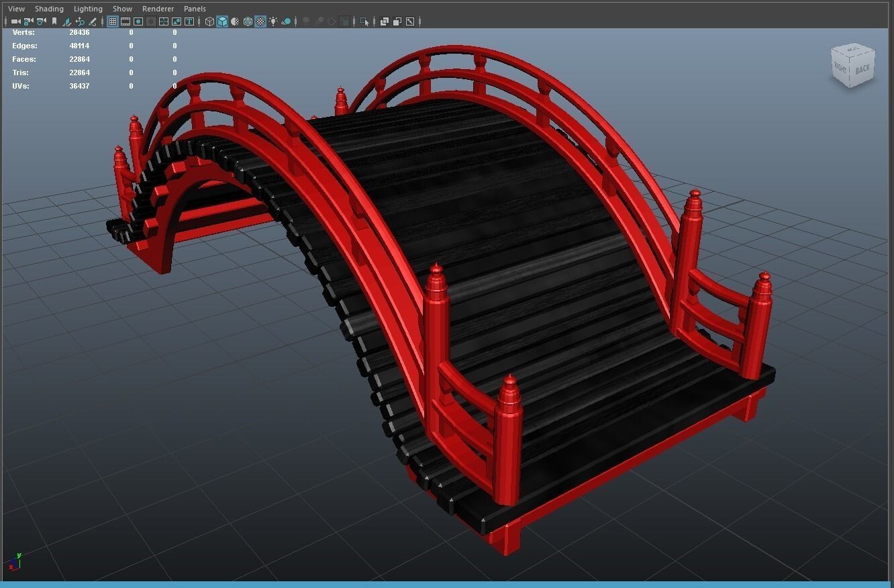894x588 pixels.
Task: Click the Isolate Select icon
Action: [364, 21]
